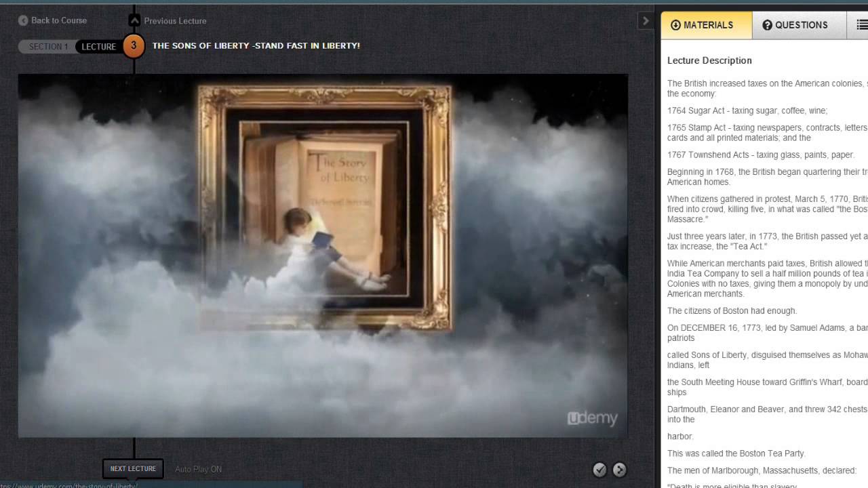Click the lecture video frame to play

tap(323, 256)
